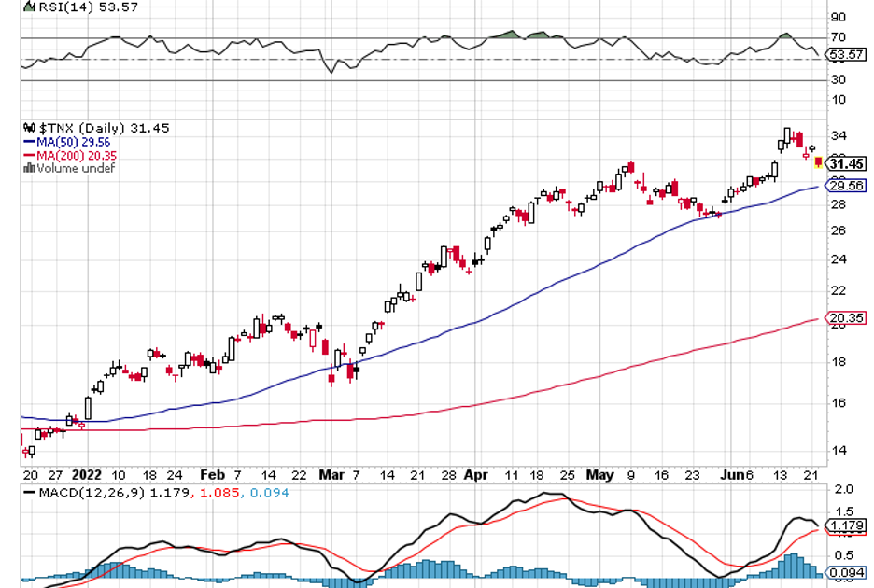Click the Volume undef legend text
This screenshot has height=588, width=874.
[76, 168]
